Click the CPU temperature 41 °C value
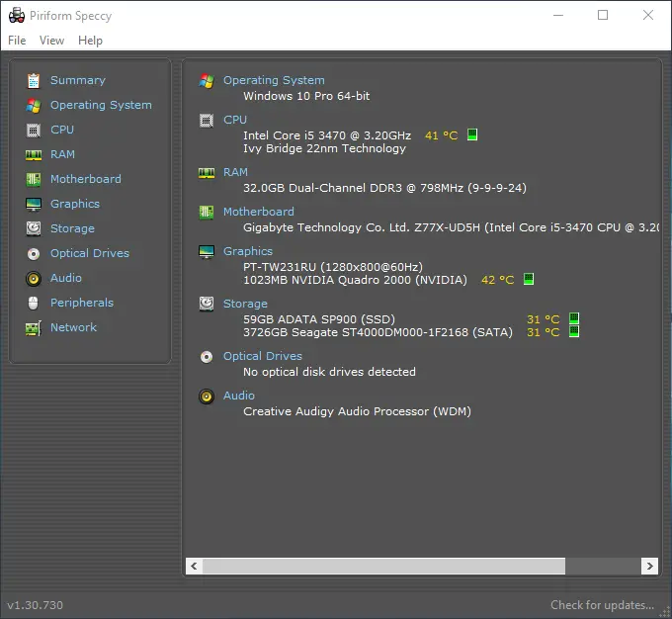 coord(442,135)
